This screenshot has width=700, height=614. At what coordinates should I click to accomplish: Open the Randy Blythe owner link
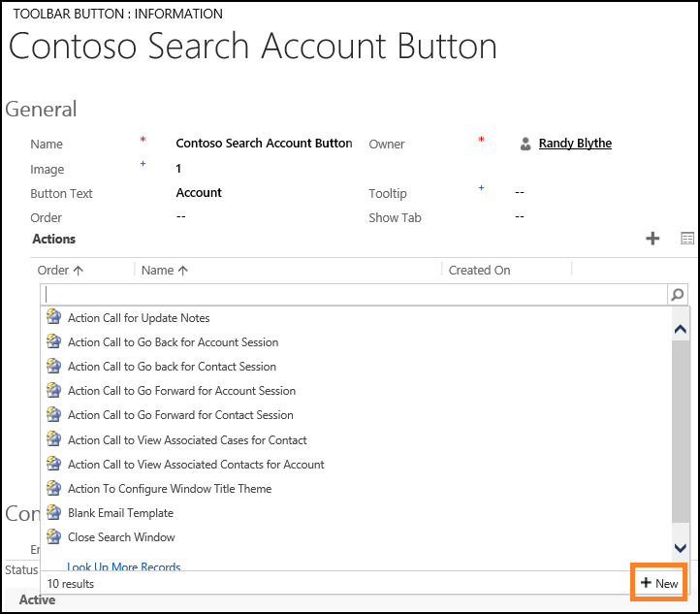tap(575, 144)
